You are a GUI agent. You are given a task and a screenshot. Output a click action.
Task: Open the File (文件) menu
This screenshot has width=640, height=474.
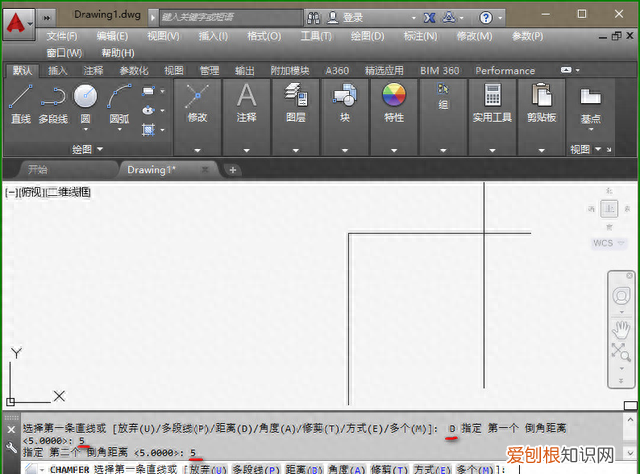(x=62, y=36)
